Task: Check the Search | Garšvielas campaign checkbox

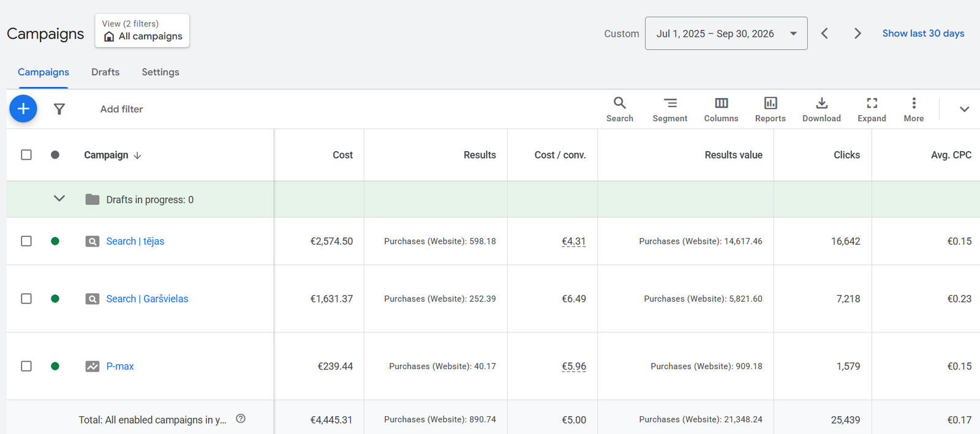Action: [26, 299]
